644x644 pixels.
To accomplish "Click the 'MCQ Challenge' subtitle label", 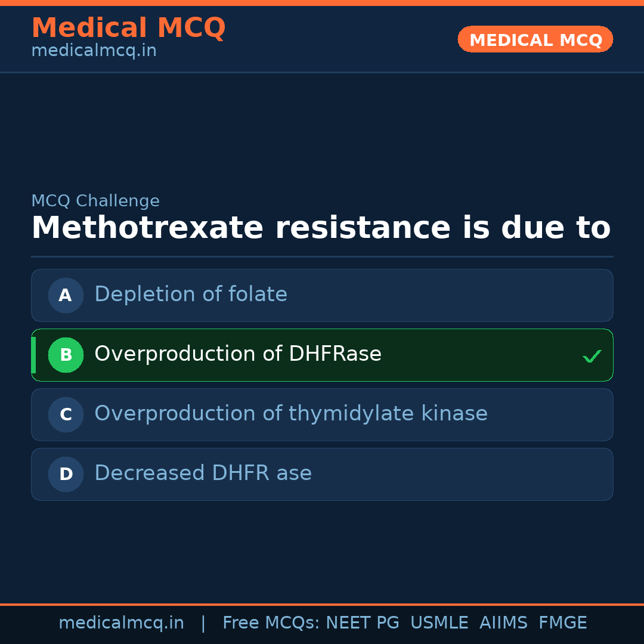I will coord(95,202).
